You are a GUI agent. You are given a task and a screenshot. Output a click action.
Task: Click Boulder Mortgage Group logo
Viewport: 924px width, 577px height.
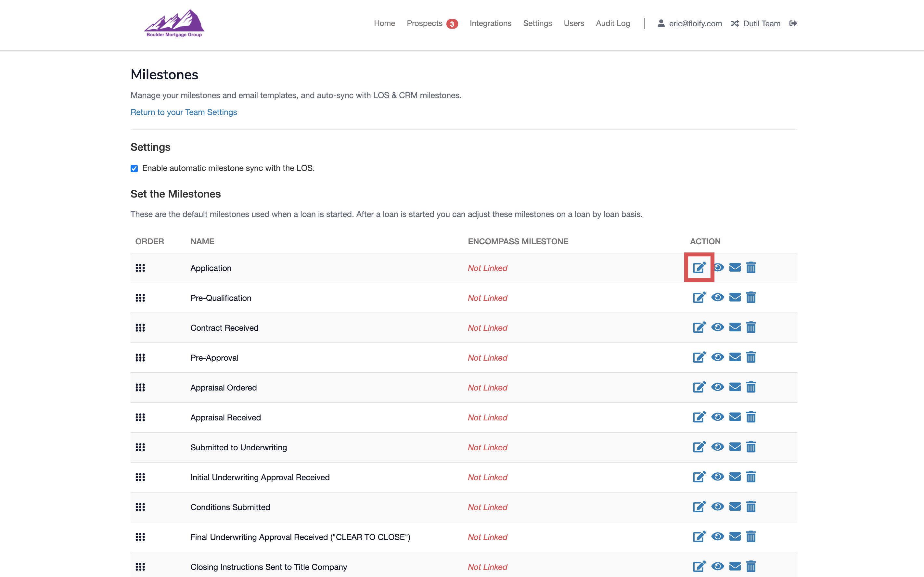[x=174, y=24]
